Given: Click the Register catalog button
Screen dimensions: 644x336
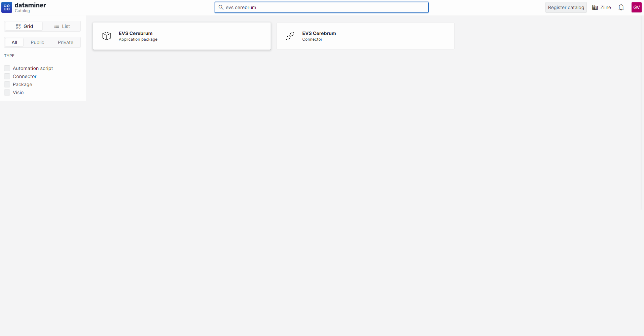Looking at the screenshot, I should (x=566, y=7).
